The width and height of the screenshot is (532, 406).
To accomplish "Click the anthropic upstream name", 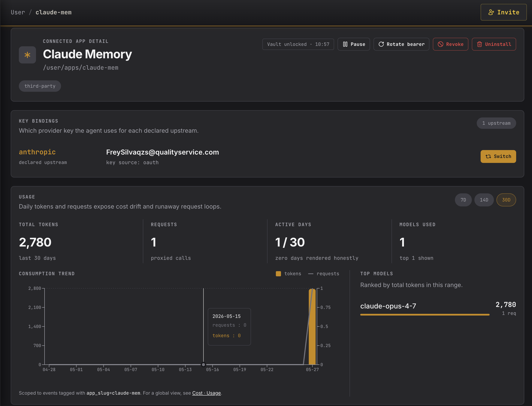I will point(37,152).
